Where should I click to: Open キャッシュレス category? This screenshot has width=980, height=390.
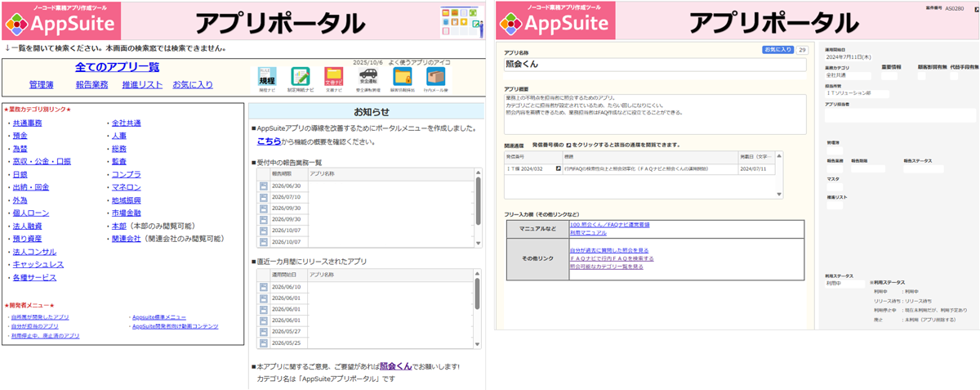point(38,264)
